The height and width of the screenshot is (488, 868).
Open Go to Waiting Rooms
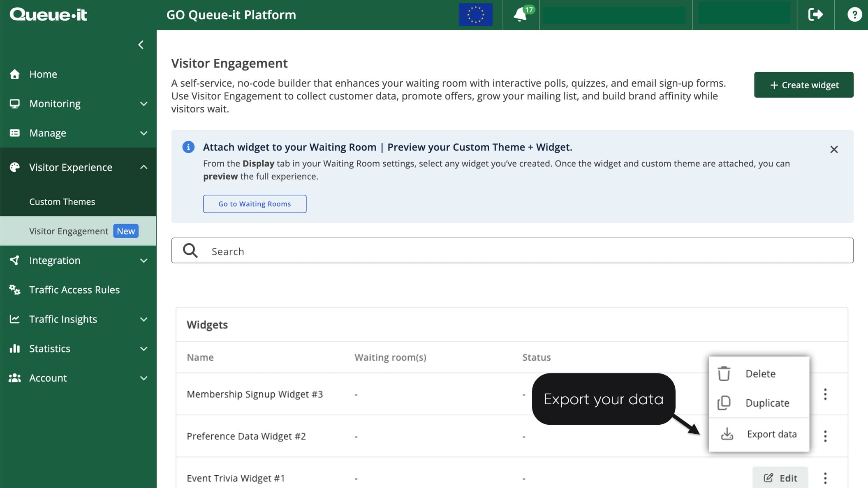pos(255,204)
